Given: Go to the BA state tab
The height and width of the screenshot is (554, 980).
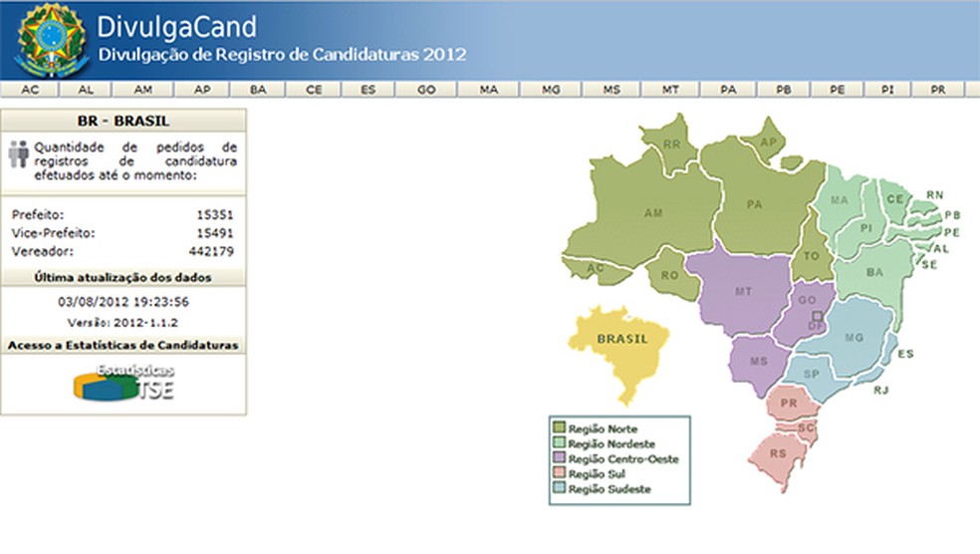Looking at the screenshot, I should [x=258, y=90].
